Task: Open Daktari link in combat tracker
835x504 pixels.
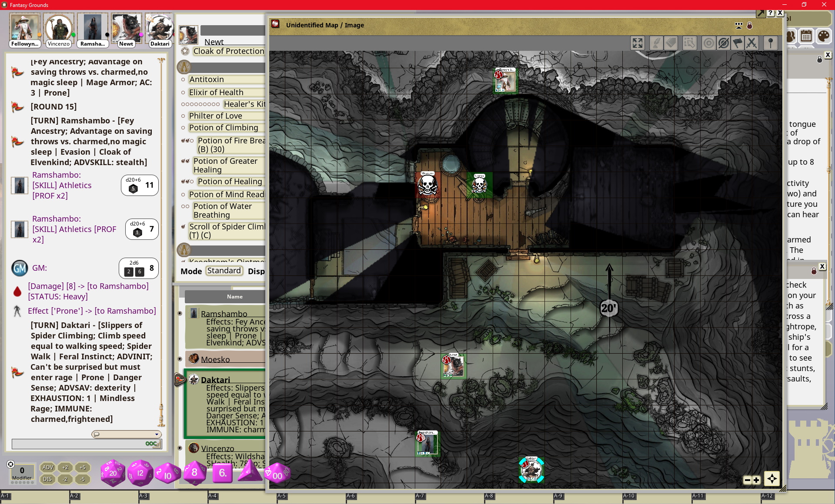Action: click(x=215, y=380)
